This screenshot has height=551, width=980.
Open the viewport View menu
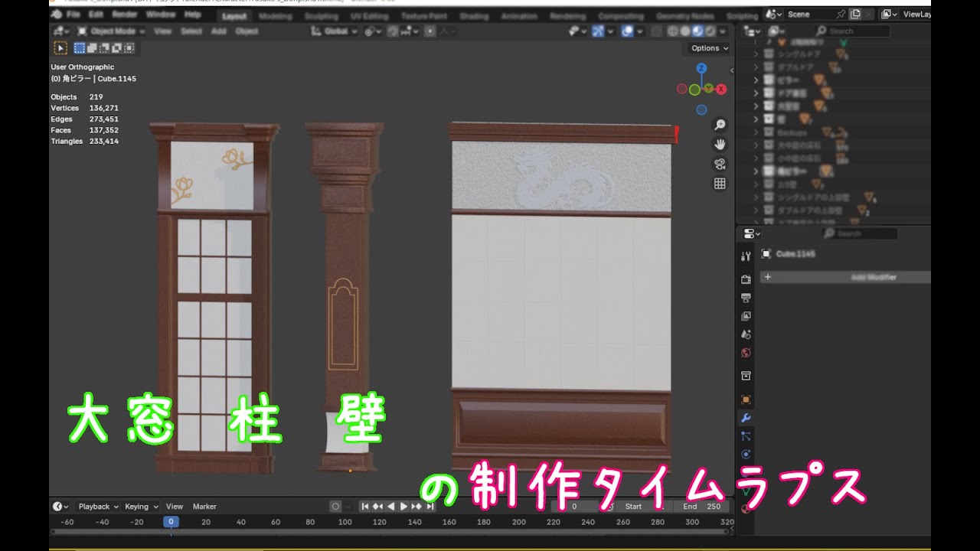click(162, 31)
